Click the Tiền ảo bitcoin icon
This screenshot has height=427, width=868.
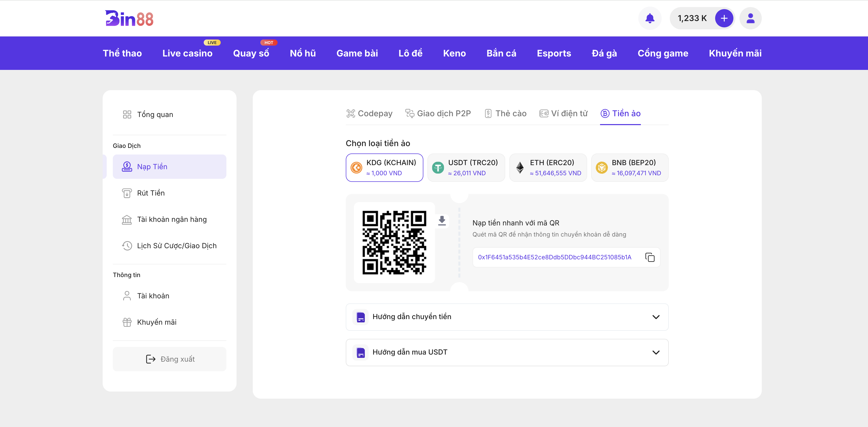[x=605, y=113]
